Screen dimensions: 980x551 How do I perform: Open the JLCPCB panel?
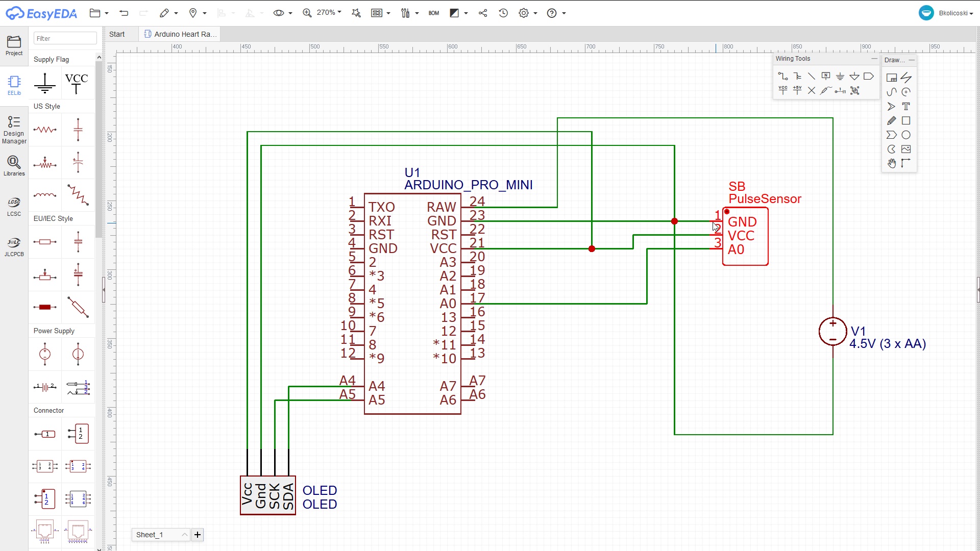[14, 247]
